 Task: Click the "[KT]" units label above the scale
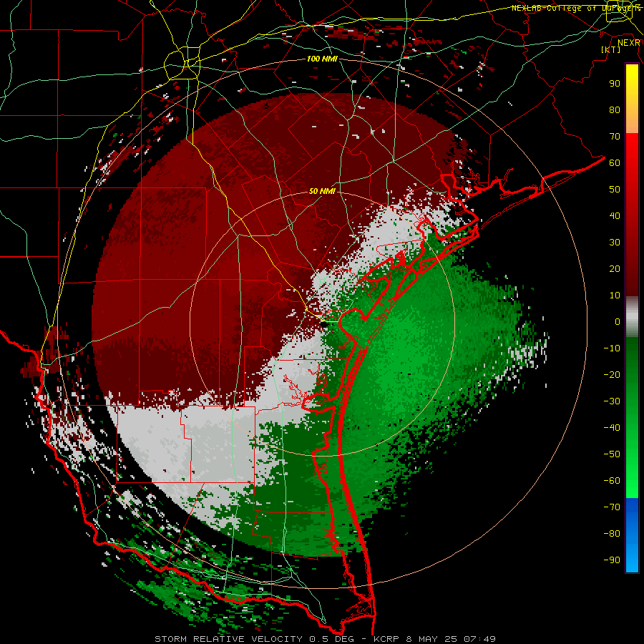click(x=611, y=49)
